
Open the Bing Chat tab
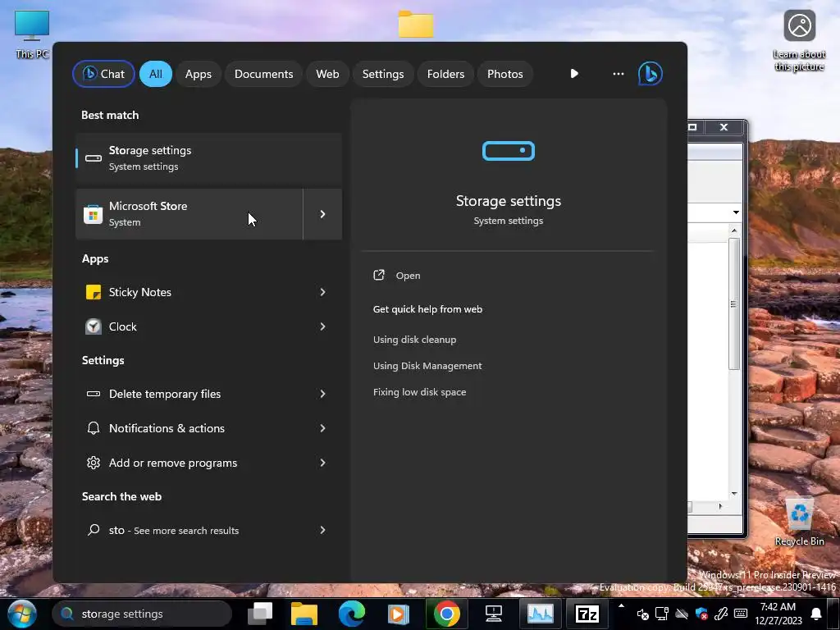pyautogui.click(x=103, y=74)
